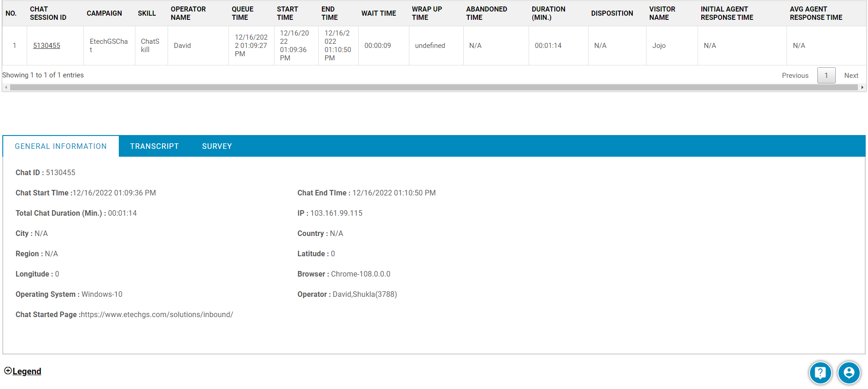Select the General Information tab
This screenshot has height=389, width=868.
(61, 146)
